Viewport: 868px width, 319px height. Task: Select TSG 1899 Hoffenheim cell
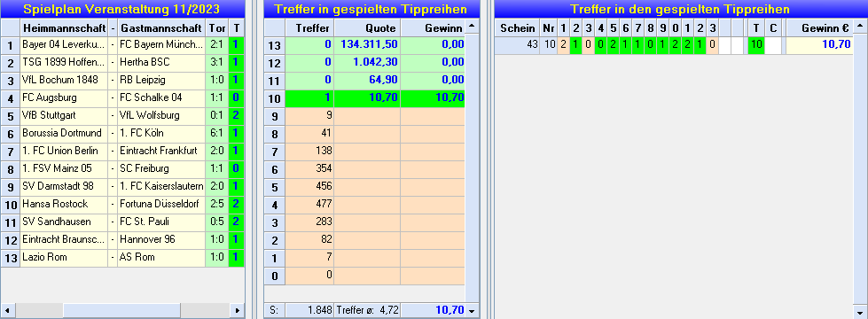[64, 63]
